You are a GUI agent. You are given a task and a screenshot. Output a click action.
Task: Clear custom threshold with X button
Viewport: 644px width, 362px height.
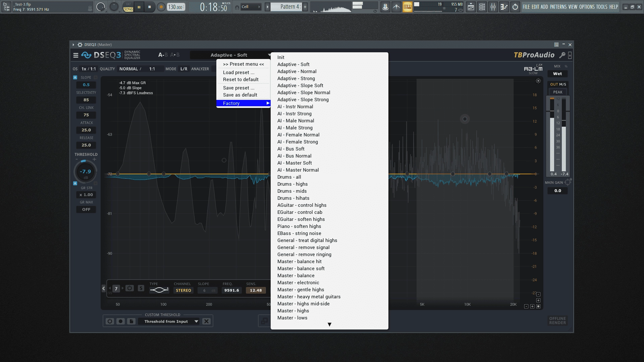(x=206, y=321)
